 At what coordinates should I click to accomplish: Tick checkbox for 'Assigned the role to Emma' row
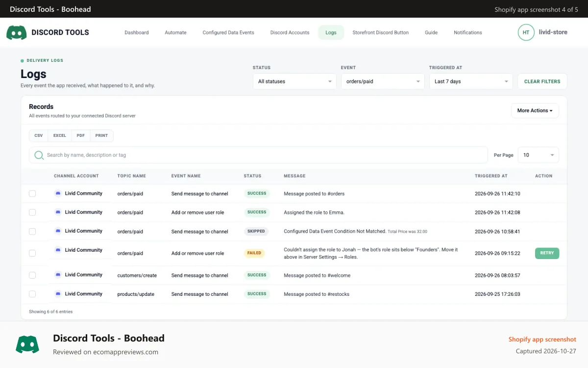[x=32, y=212]
